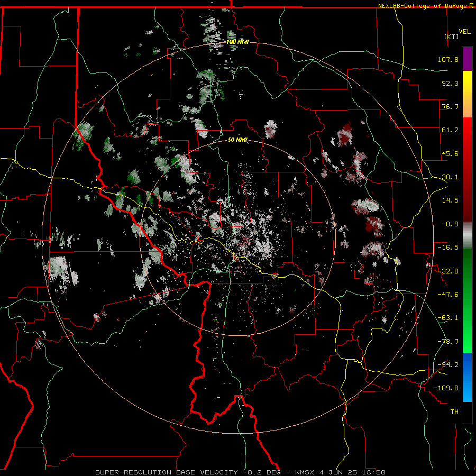Click the -32.0 velocity scale value

[x=448, y=271]
